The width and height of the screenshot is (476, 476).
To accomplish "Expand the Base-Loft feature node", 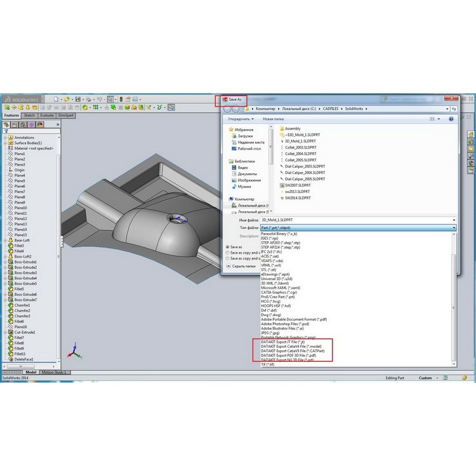I will [5, 241].
